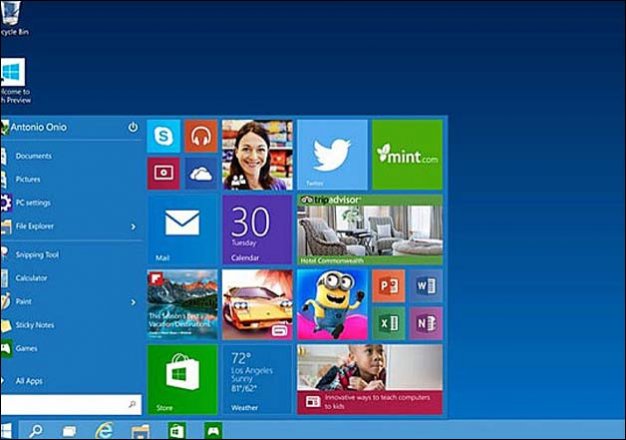Open the Skype tile
This screenshot has width=626, height=440.
163,136
